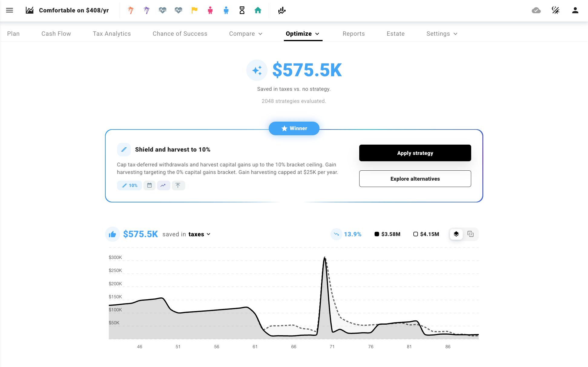This screenshot has height=367, width=588.
Task: Expand the Optimize dropdown menu
Action: coord(303,34)
